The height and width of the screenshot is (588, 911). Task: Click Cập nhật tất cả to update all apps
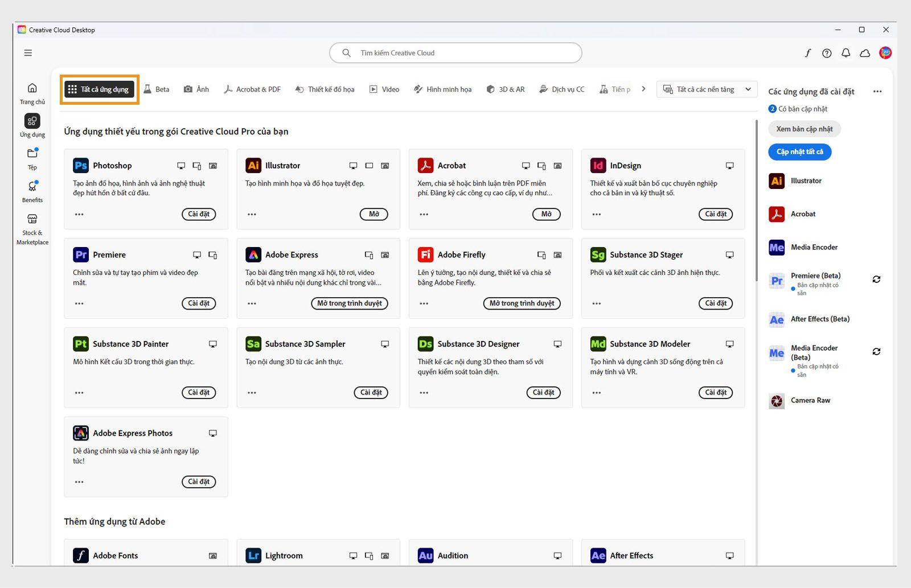[x=799, y=151]
